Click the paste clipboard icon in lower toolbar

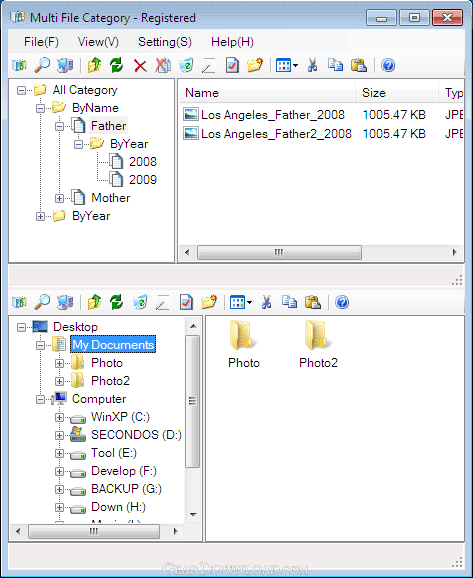coord(313,302)
